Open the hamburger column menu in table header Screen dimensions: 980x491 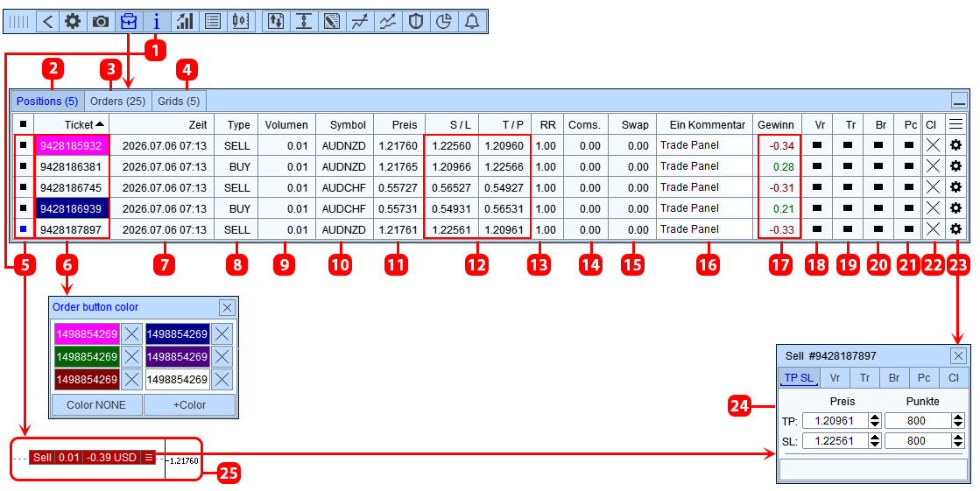[x=955, y=124]
